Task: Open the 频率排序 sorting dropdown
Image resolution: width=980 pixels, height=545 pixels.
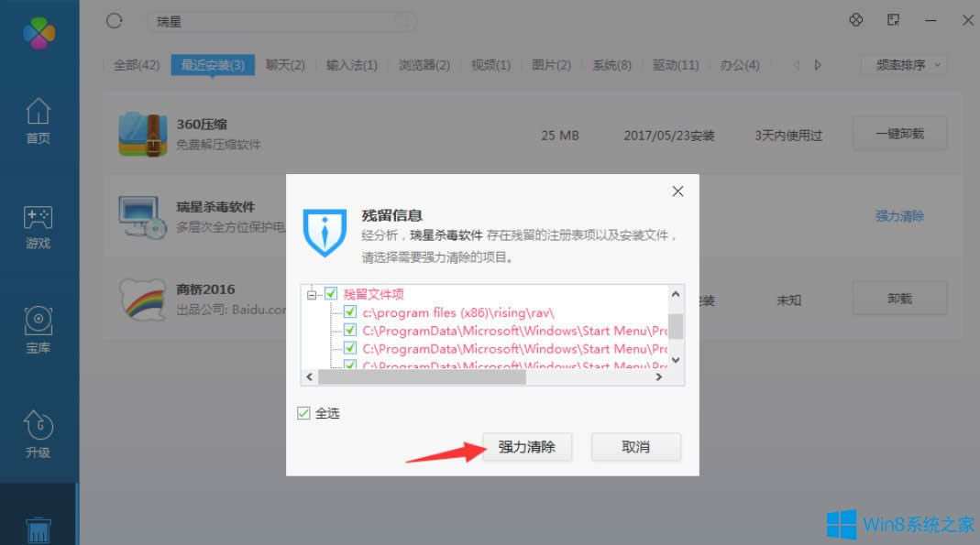Action: 904,65
